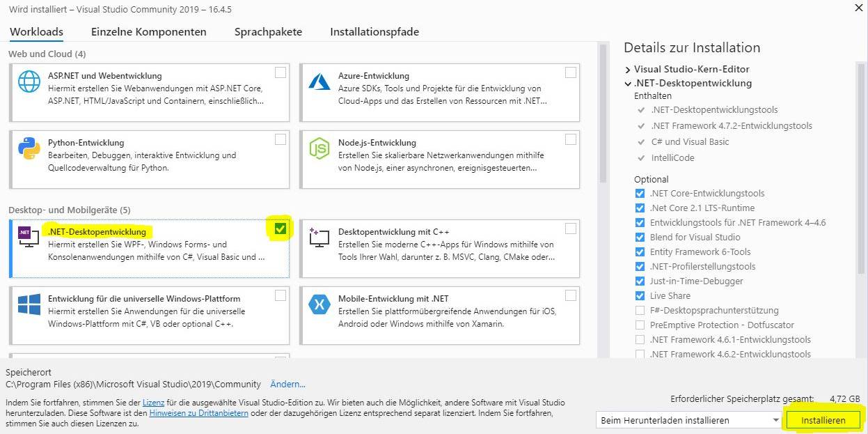Click the Node.js-Entwicklung hexagon icon
This screenshot has height=434, width=868.
319,148
